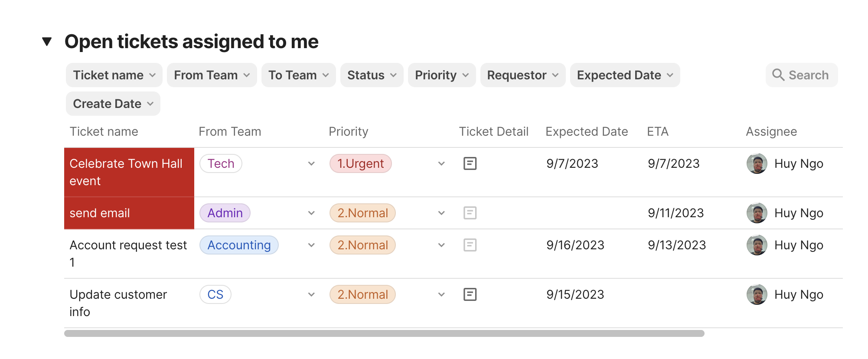
Task: Click Huy Ngo avatar in Town Hall row
Action: (x=757, y=163)
